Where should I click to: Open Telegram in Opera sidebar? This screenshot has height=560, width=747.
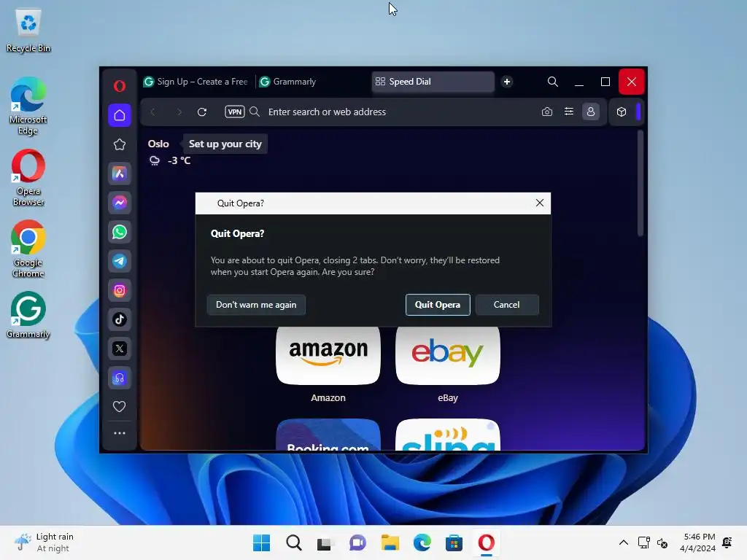(120, 261)
